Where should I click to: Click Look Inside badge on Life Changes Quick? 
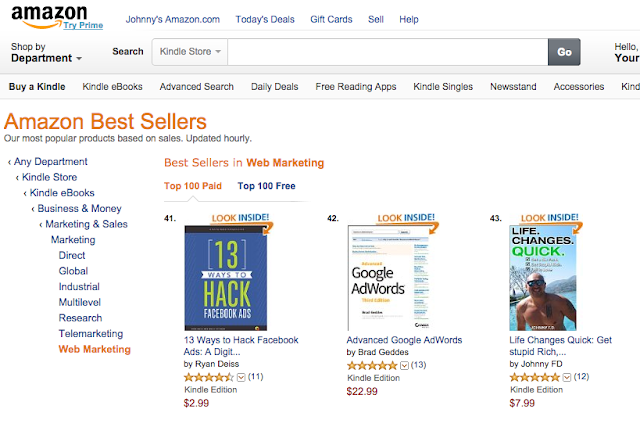pos(551,217)
